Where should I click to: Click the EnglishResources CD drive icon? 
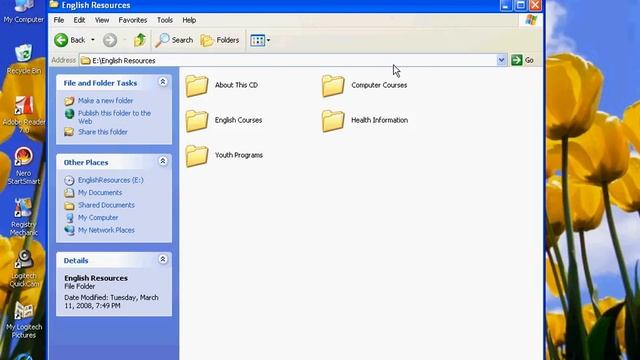click(x=69, y=180)
